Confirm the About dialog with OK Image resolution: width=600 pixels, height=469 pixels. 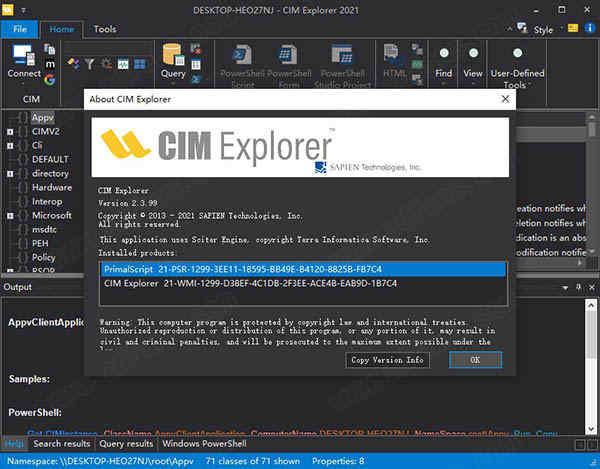point(475,360)
